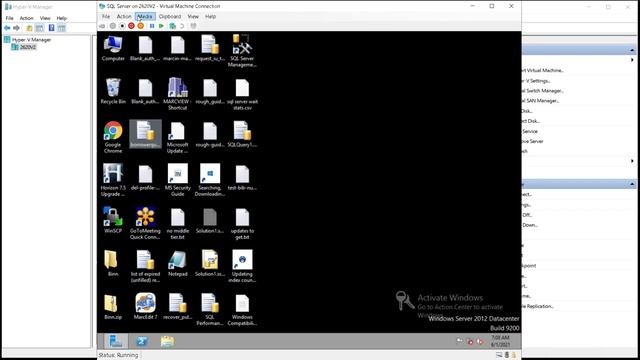Open SQL Server Management desktop shortcut
The image size is (640, 360).
(x=242, y=50)
